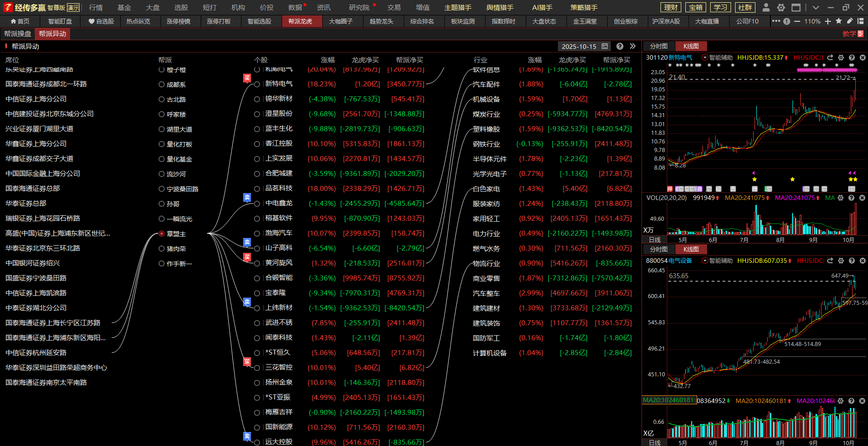Screen dimensions: 868x446
Task: Open the calendar date picker icon
Action: 605,46
